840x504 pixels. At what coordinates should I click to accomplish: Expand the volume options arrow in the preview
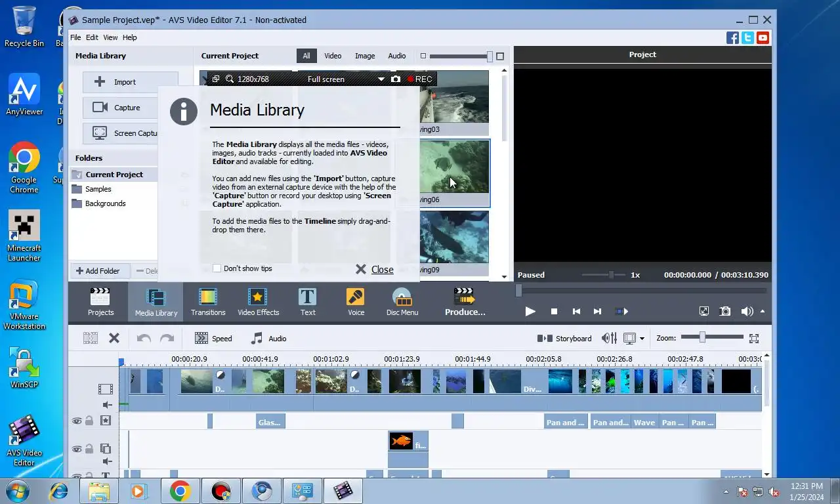tap(762, 312)
